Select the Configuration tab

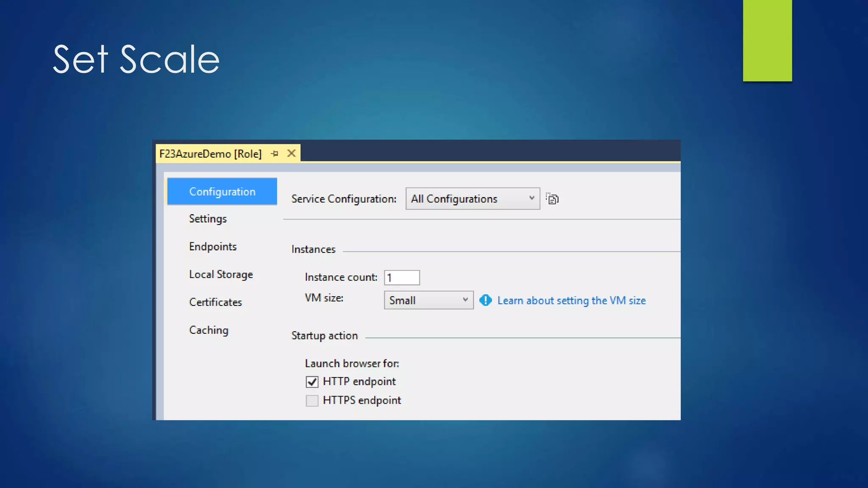tap(222, 191)
